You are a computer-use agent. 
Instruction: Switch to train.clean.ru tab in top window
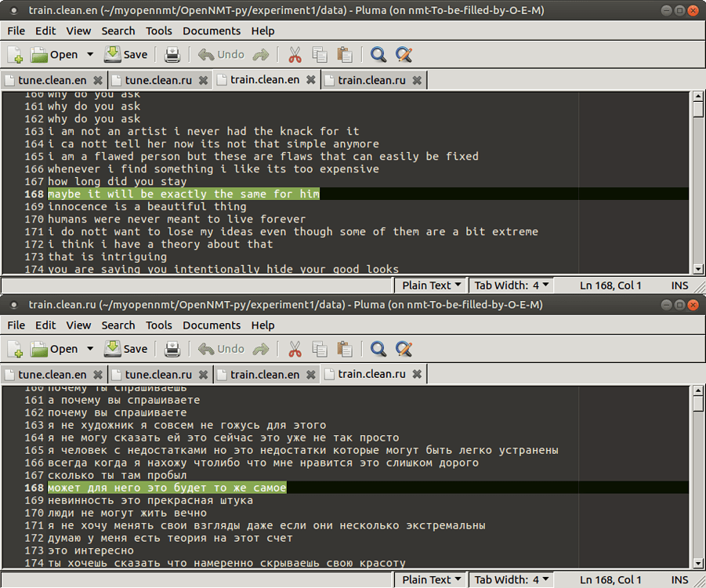click(372, 80)
